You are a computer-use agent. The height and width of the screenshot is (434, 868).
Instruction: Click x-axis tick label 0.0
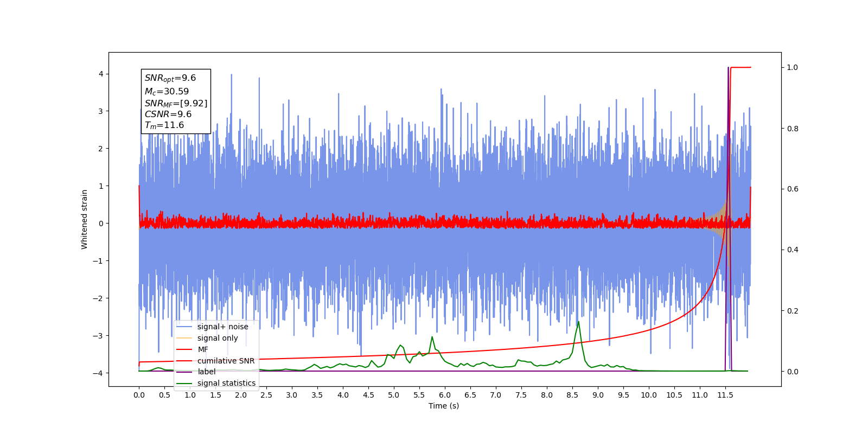(x=139, y=395)
